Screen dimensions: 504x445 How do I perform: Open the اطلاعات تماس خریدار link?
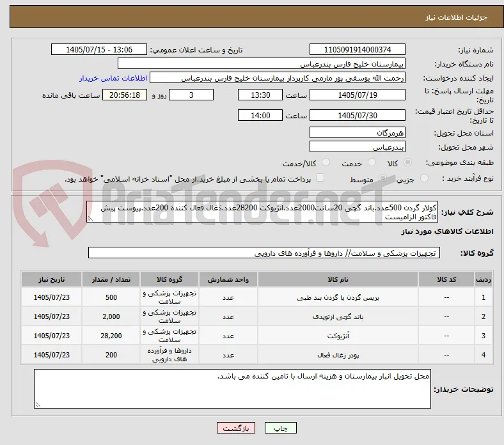(113, 78)
